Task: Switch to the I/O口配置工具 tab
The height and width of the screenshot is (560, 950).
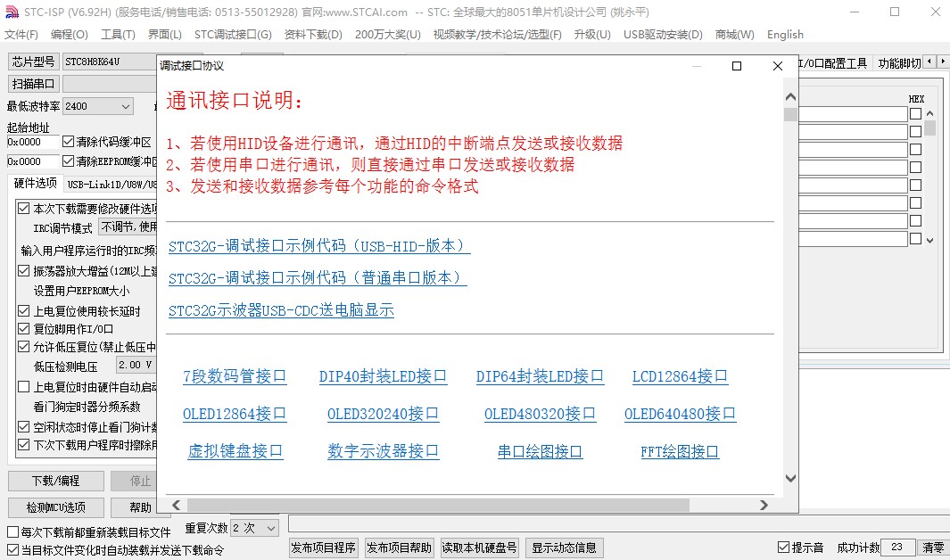Action: tap(834, 63)
